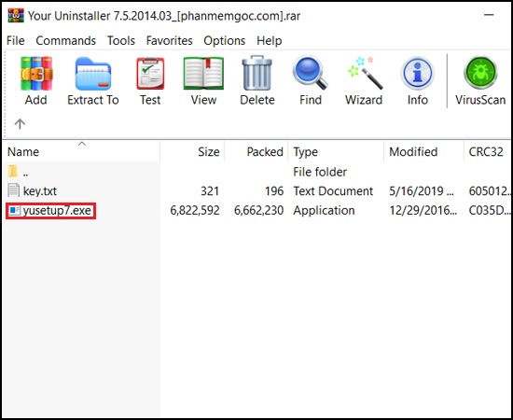Sort list by Modified column

pyautogui.click(x=424, y=151)
